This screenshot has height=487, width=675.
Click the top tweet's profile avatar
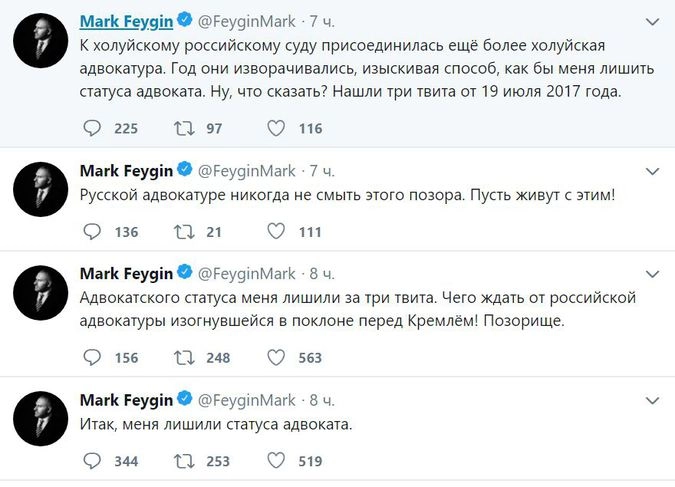point(40,40)
